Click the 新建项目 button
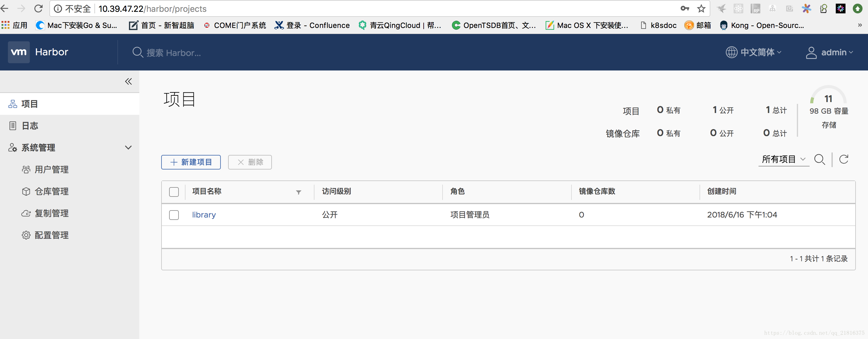Viewport: 868px width, 339px height. point(191,162)
